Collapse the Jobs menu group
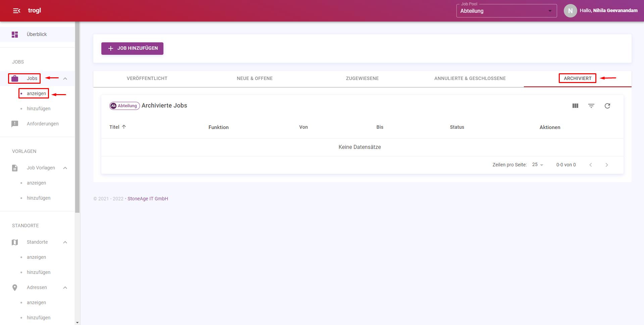 (x=65, y=78)
